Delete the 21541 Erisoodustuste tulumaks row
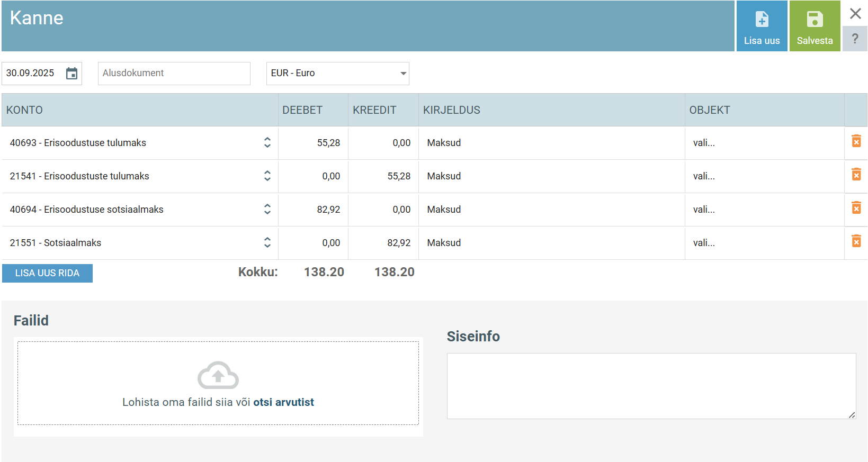The height and width of the screenshot is (462, 868). pyautogui.click(x=856, y=175)
